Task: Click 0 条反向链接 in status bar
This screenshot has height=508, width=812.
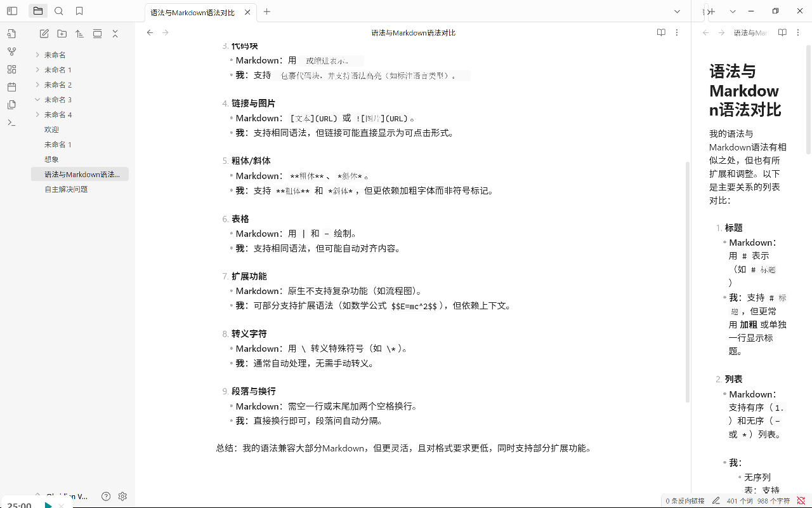Action: pos(685,501)
